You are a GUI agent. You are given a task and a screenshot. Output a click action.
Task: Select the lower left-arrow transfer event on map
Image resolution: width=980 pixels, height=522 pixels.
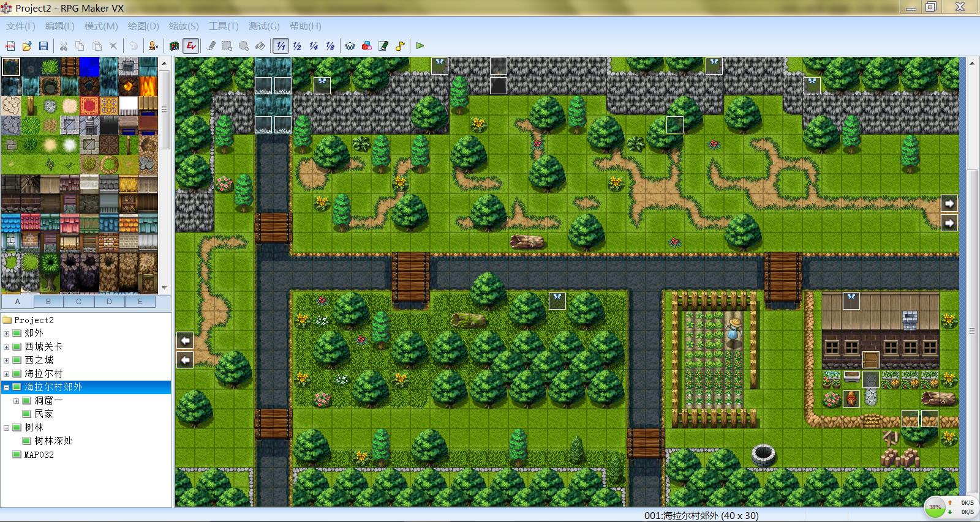186,360
